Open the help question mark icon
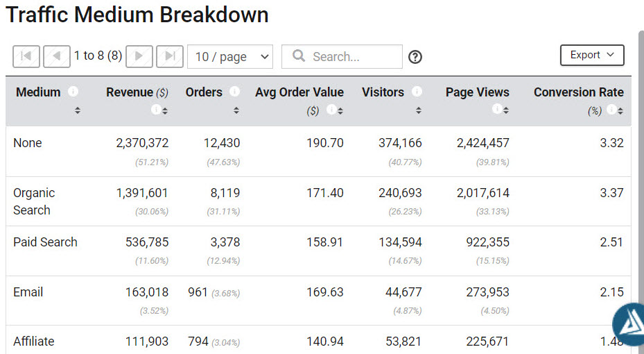 click(415, 57)
